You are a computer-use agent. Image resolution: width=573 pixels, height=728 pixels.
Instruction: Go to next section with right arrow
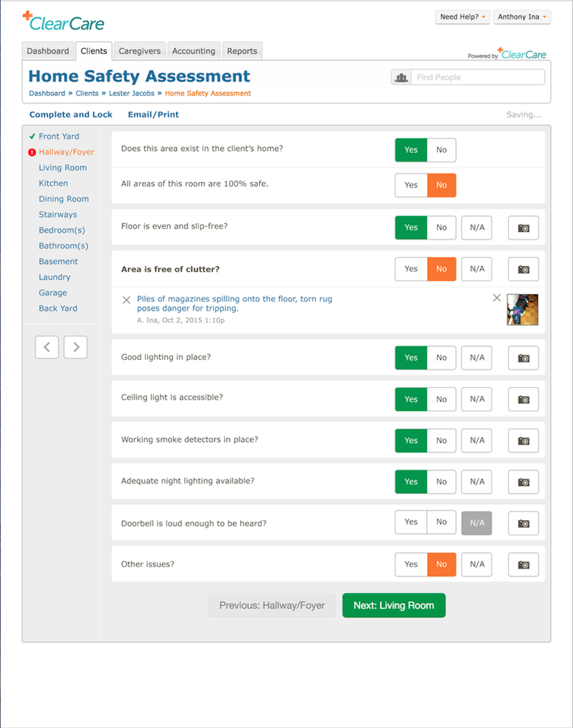click(x=76, y=347)
